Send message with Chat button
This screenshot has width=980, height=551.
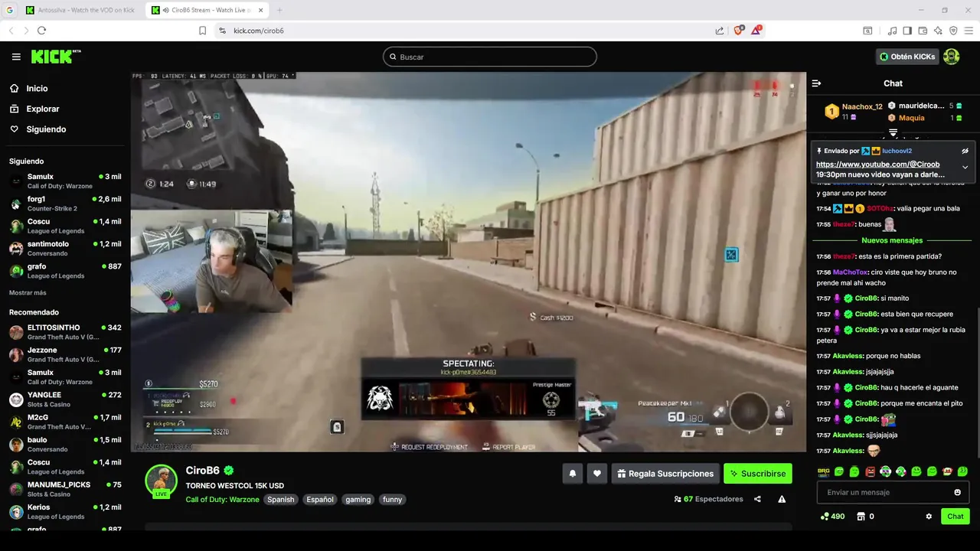(955, 517)
